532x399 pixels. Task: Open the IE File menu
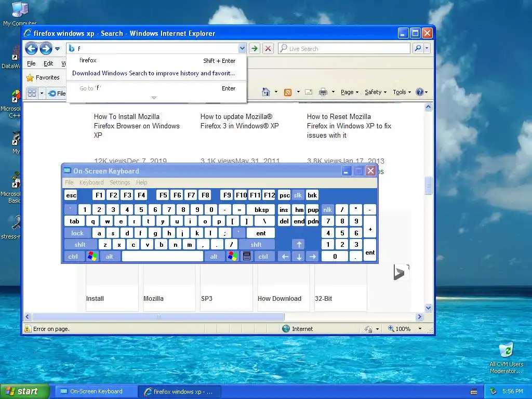(31, 63)
